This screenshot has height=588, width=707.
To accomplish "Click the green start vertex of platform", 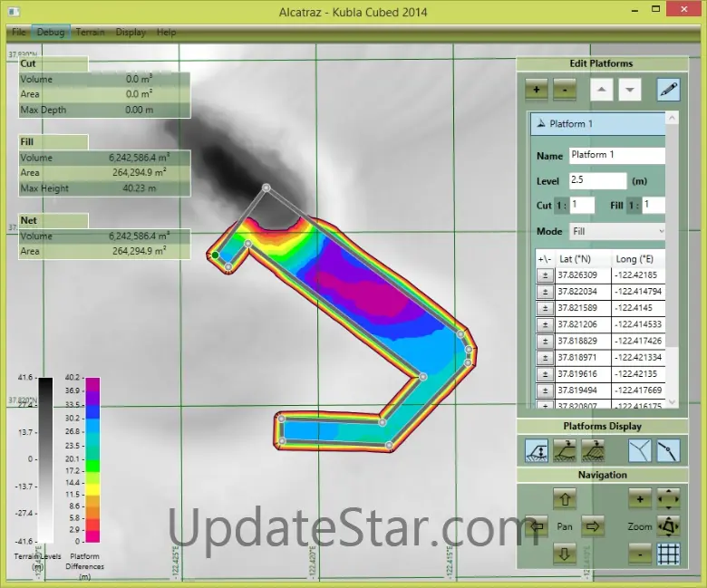I will (x=216, y=255).
